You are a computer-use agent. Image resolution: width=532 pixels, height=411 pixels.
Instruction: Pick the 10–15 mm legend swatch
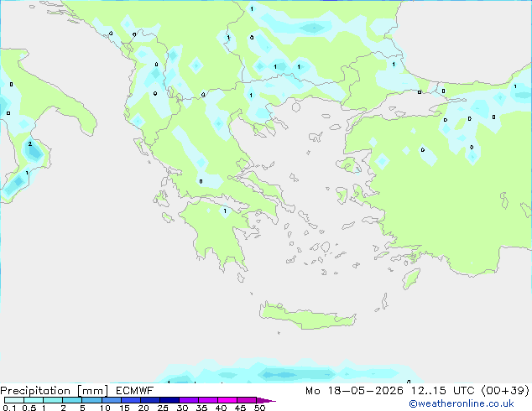pos(111,400)
